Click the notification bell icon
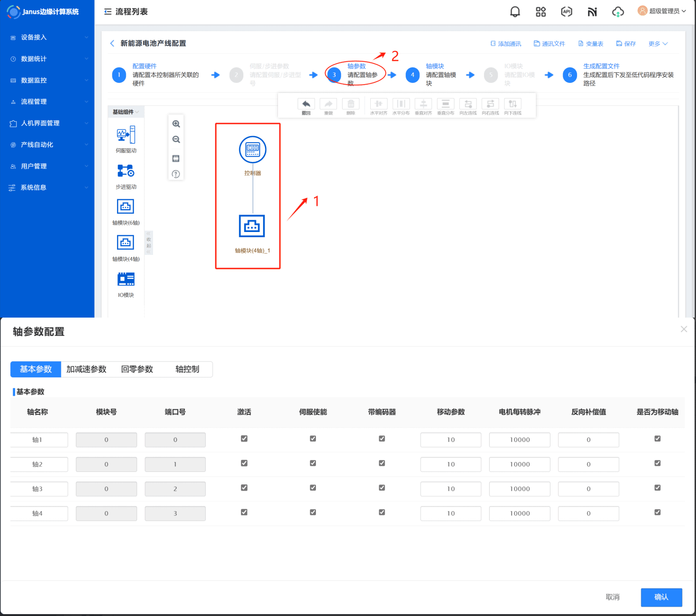The width and height of the screenshot is (696, 616). [x=515, y=12]
